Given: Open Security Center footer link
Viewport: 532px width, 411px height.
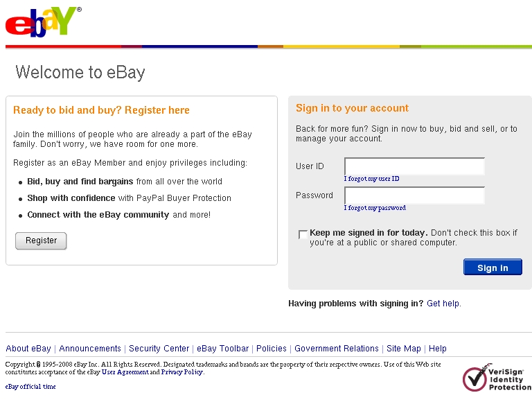Looking at the screenshot, I should coord(159,349).
